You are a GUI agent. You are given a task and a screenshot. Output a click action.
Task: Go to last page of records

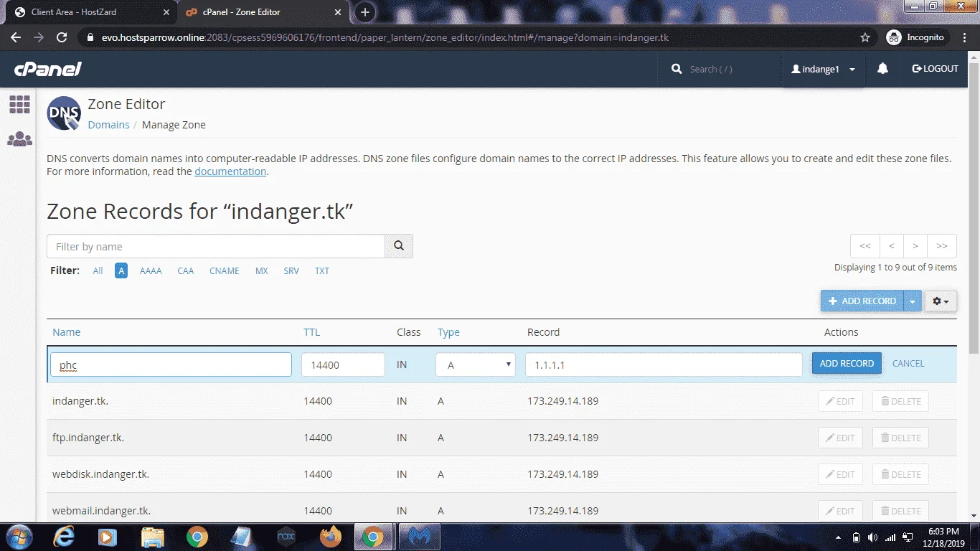coord(942,246)
